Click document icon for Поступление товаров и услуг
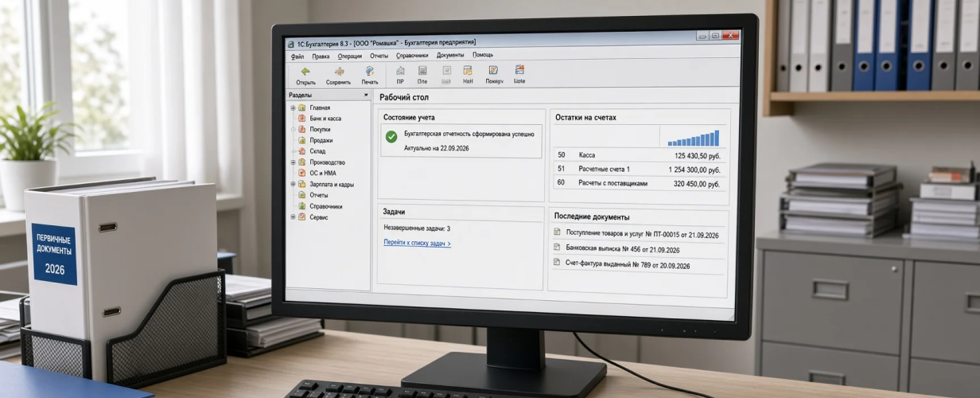 (x=558, y=232)
